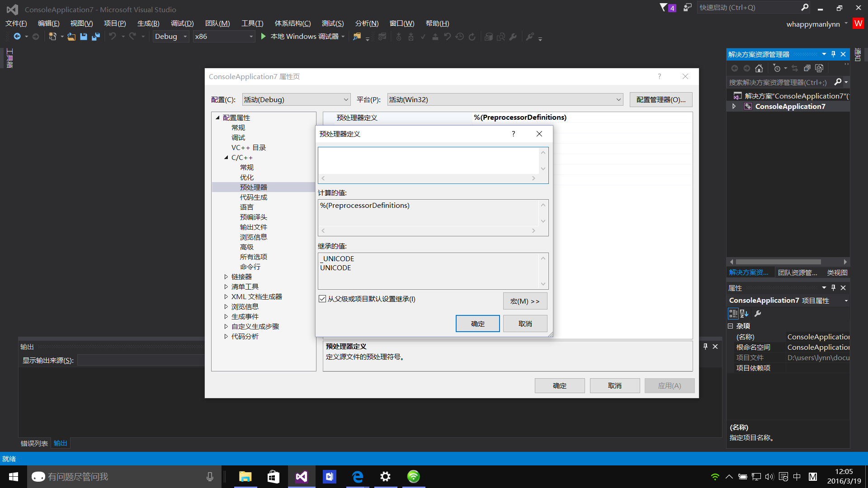This screenshot has height=488, width=868.
Task: Click Quick Launch search magnifier icon
Action: click(x=805, y=7)
